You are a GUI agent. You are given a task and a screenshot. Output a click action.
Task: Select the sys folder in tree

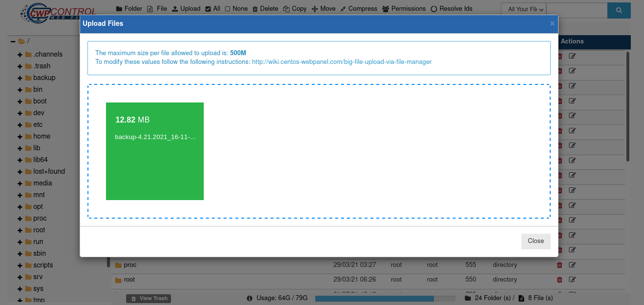pyautogui.click(x=38, y=288)
